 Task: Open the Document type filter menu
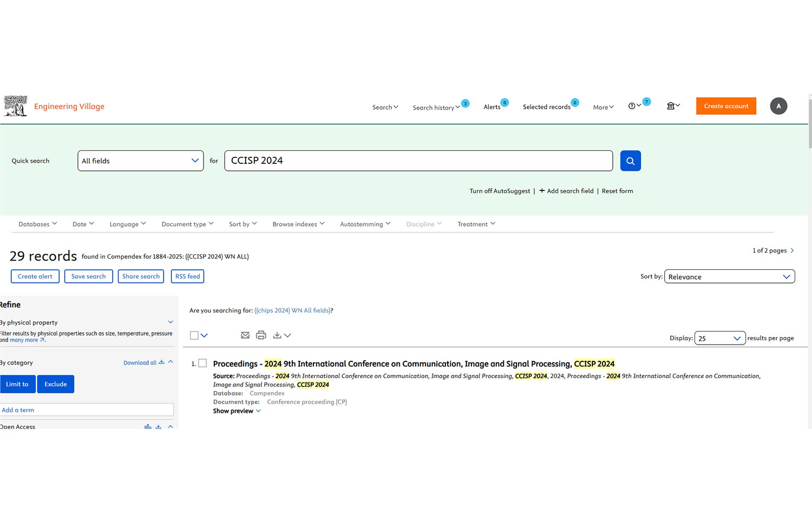187,224
